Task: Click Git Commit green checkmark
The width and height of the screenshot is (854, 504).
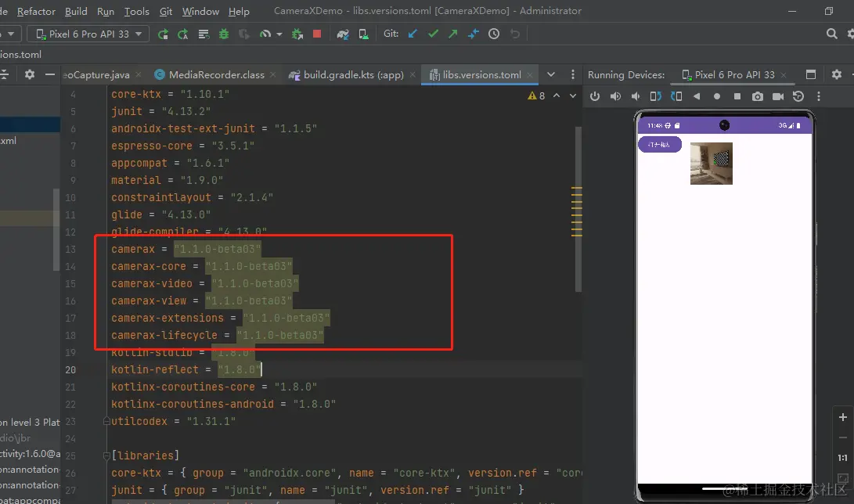Action: [433, 34]
